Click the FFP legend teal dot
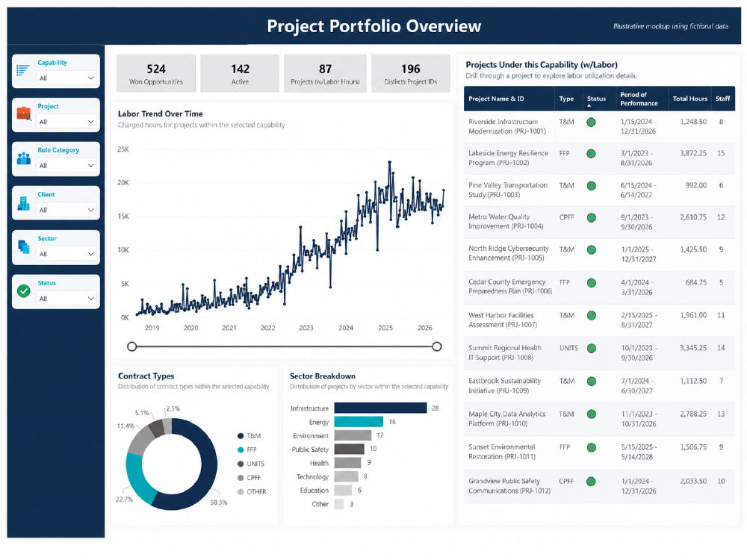The image size is (747, 560). [x=241, y=449]
